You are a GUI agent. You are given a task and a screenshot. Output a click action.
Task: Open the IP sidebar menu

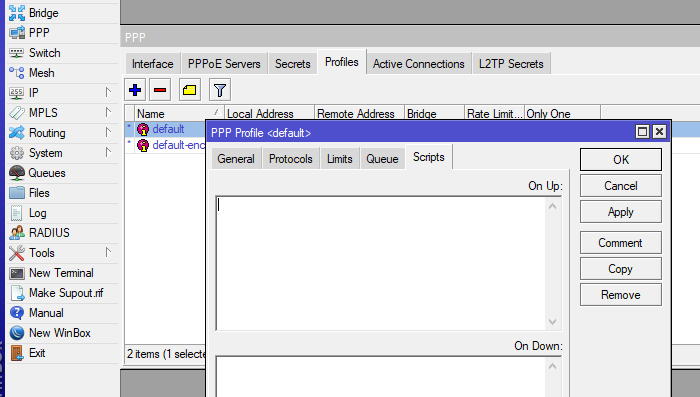click(x=62, y=93)
